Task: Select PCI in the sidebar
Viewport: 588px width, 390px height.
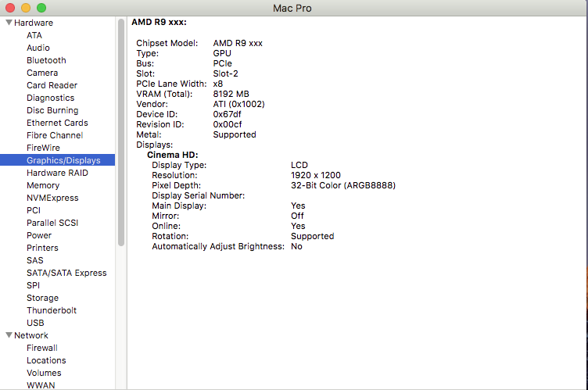Action: tap(34, 210)
